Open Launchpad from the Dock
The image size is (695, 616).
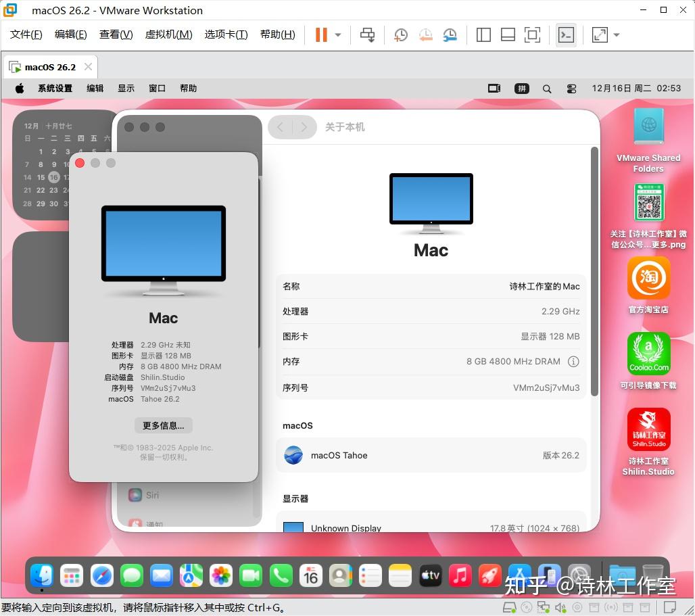(72, 575)
